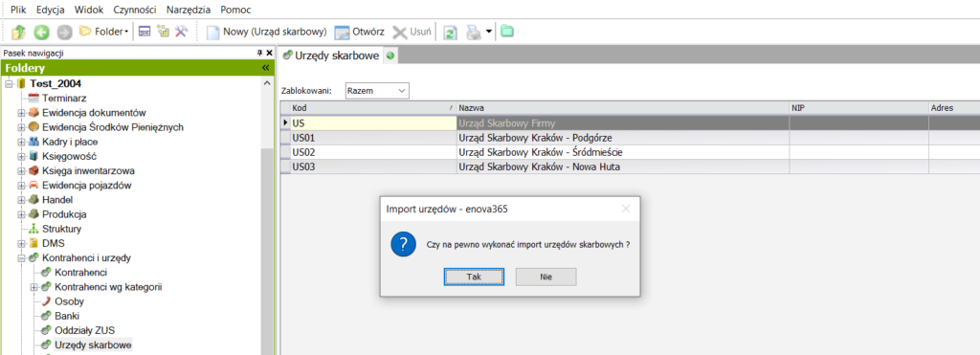Click the Adres column header
Image resolution: width=980 pixels, height=355 pixels.
point(954,108)
